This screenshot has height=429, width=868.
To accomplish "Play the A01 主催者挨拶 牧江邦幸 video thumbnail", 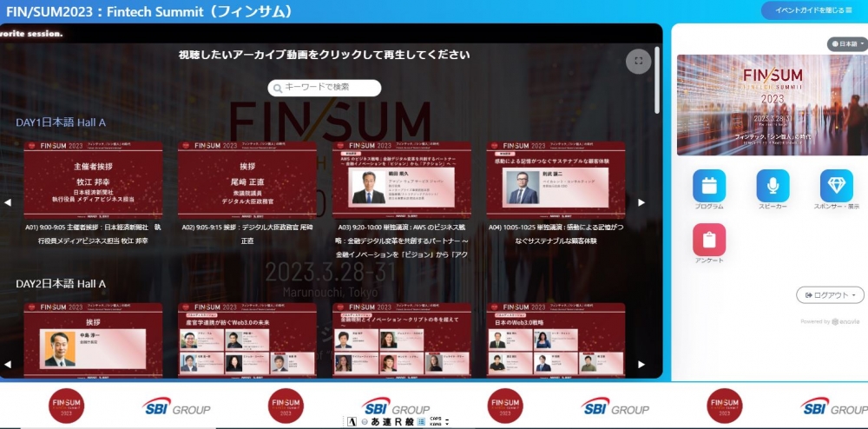I will coord(92,180).
